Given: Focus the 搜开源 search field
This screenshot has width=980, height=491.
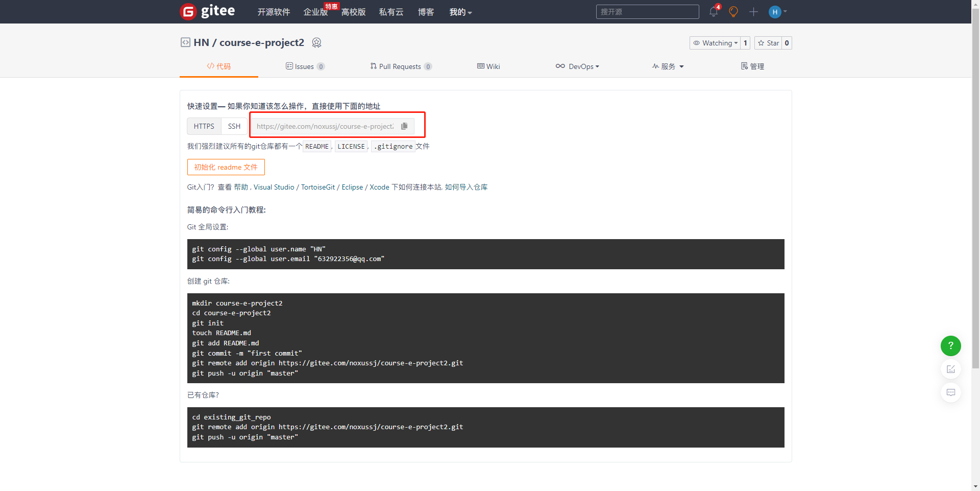Looking at the screenshot, I should 647,12.
